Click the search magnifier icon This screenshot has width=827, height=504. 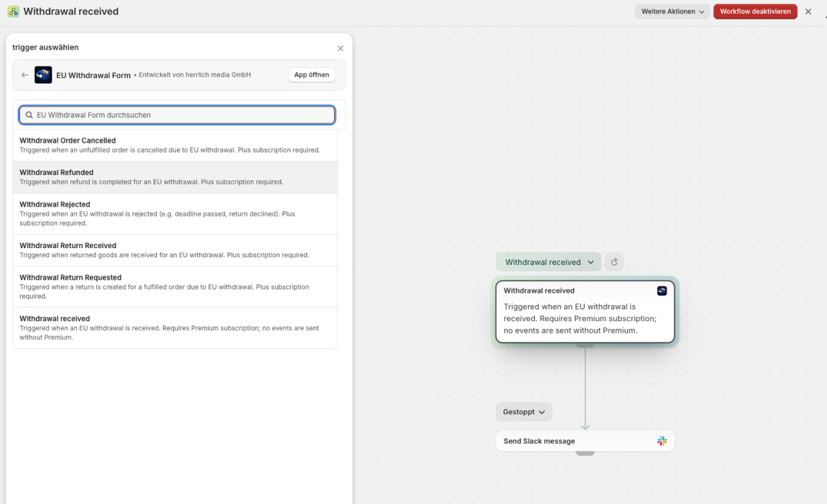[29, 115]
